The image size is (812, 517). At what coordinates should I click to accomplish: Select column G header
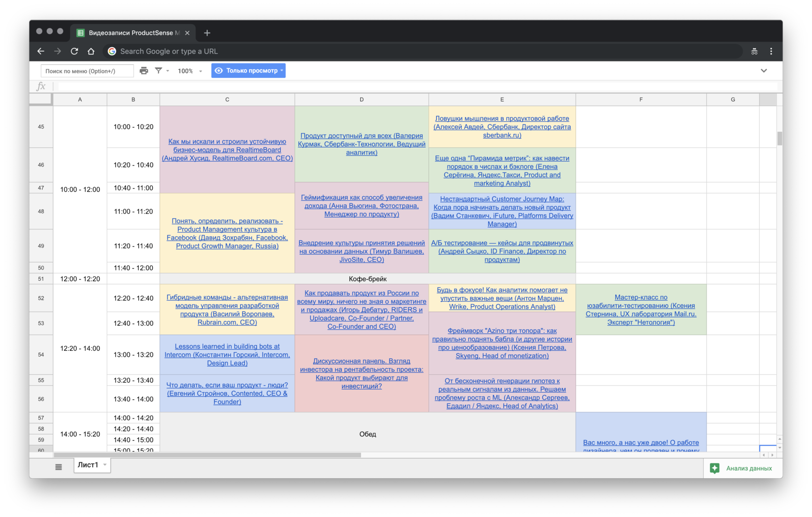tap(733, 100)
